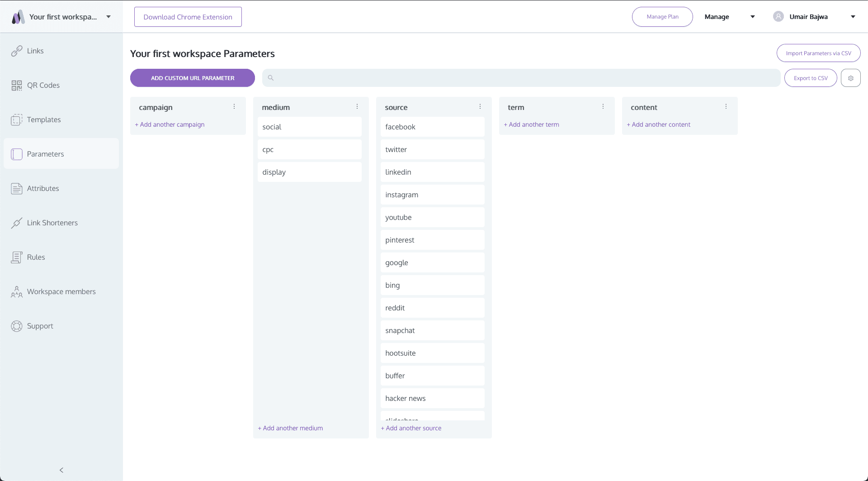Viewport: 868px width, 481px height.
Task: Open the Rules section
Action: (x=61, y=257)
